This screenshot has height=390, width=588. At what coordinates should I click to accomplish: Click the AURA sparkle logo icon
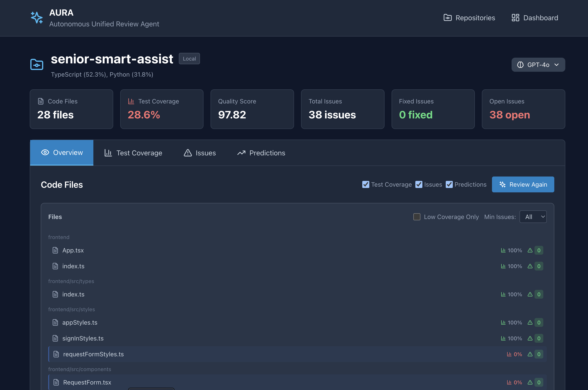[37, 18]
